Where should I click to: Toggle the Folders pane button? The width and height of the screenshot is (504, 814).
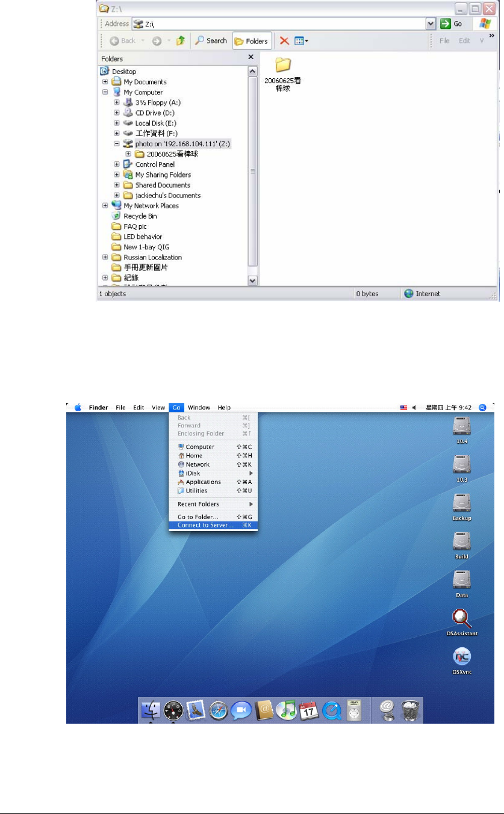click(251, 41)
